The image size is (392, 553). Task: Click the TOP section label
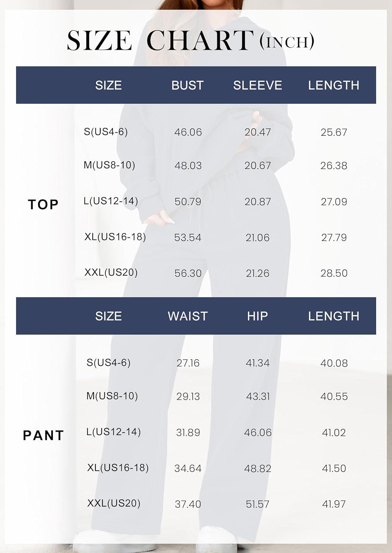44,204
